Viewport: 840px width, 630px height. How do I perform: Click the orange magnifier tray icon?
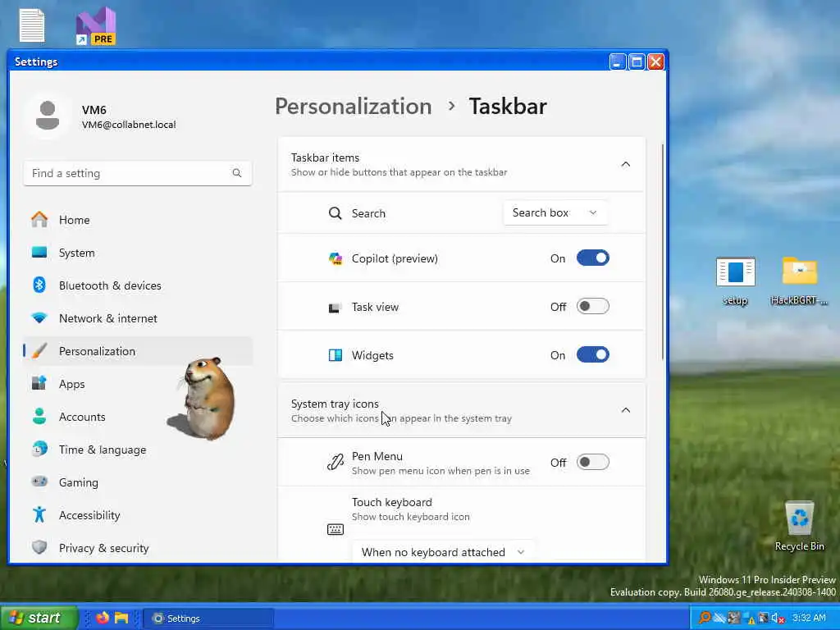(705, 618)
